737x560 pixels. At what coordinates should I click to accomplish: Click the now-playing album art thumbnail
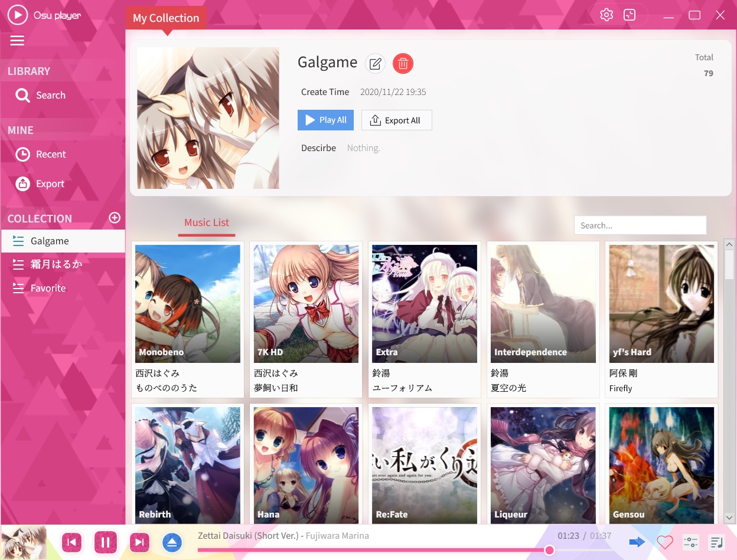(x=24, y=542)
